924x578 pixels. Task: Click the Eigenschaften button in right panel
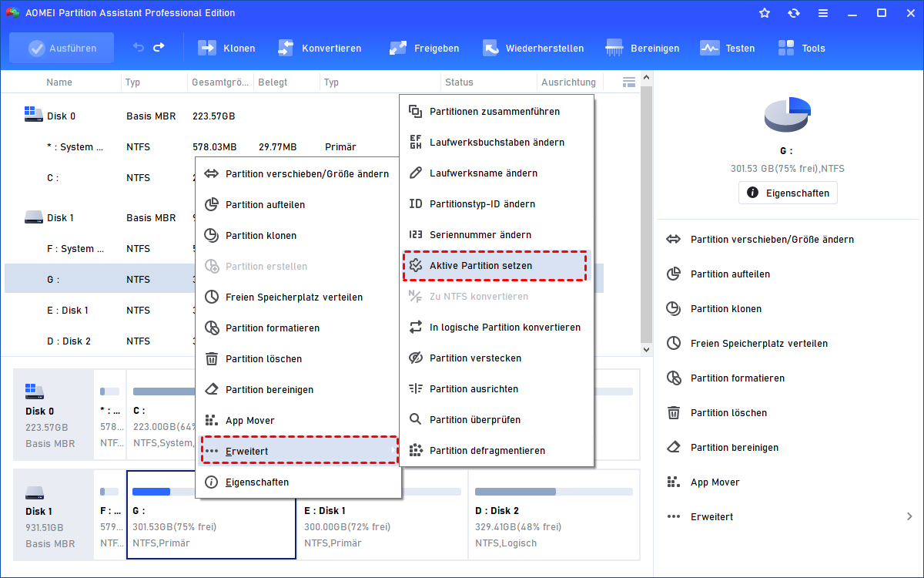(x=788, y=193)
